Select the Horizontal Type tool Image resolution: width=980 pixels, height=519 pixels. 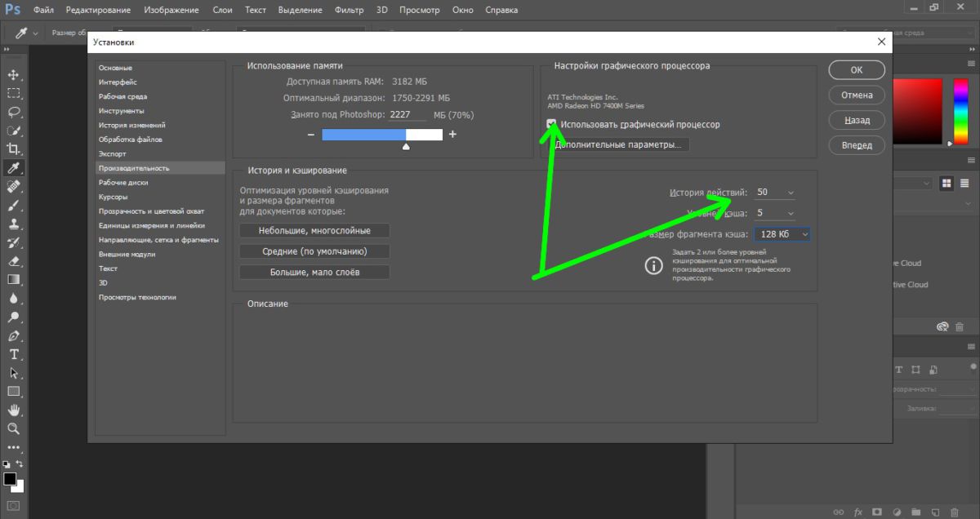[x=14, y=354]
